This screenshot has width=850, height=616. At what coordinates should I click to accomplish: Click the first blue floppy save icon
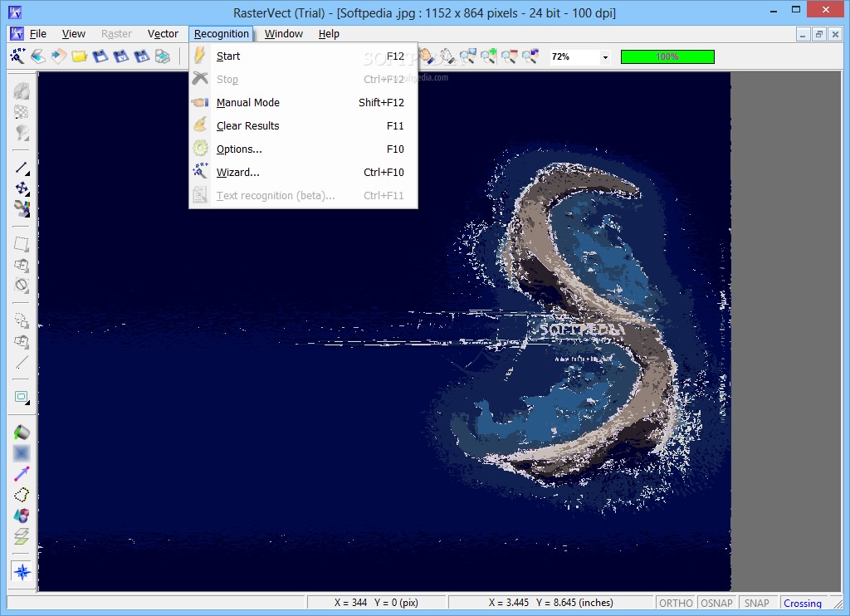[x=100, y=56]
